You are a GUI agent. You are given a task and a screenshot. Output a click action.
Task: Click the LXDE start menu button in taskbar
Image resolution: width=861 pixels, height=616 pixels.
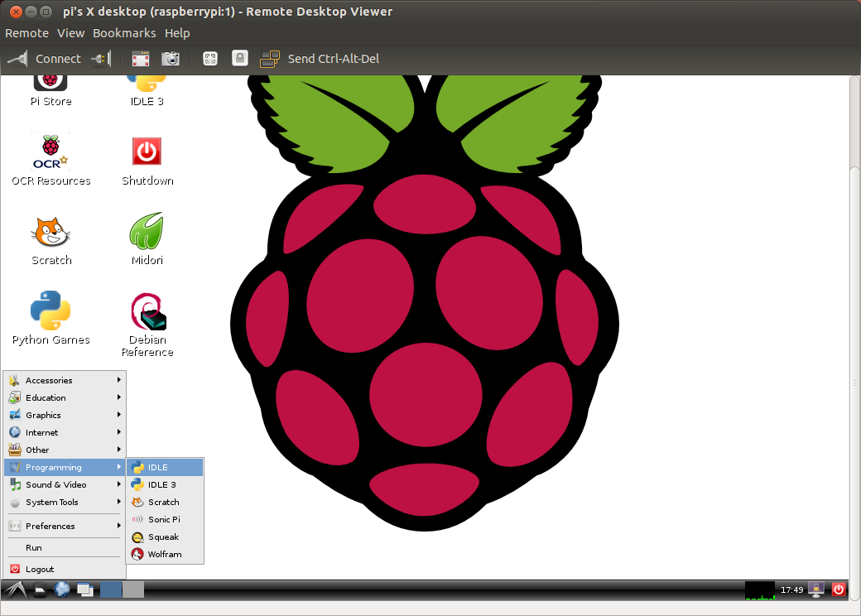(x=16, y=590)
